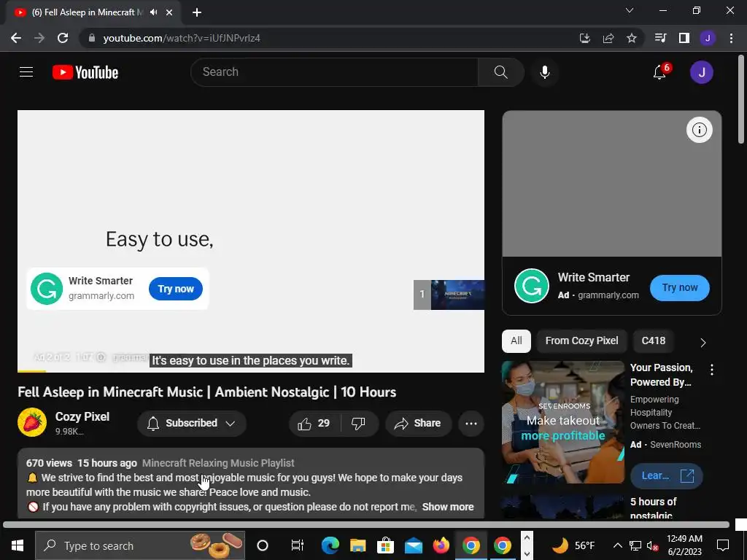
Task: Switch to the Fell Asleep in Minecraft tab
Action: tap(86, 12)
